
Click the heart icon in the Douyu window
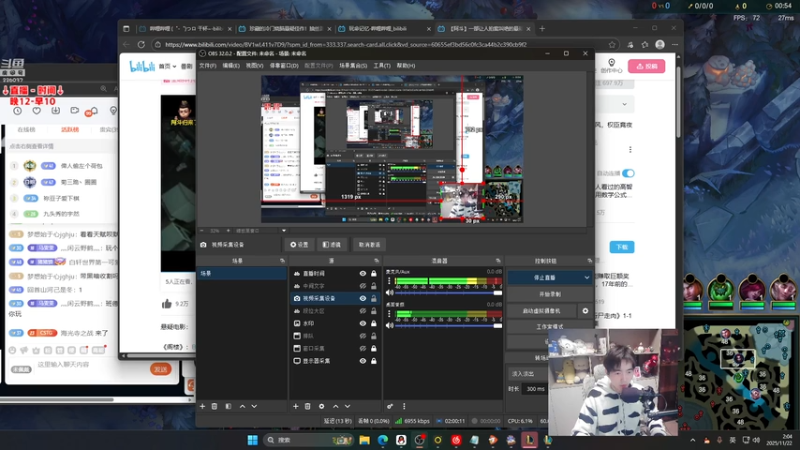click(36, 111)
